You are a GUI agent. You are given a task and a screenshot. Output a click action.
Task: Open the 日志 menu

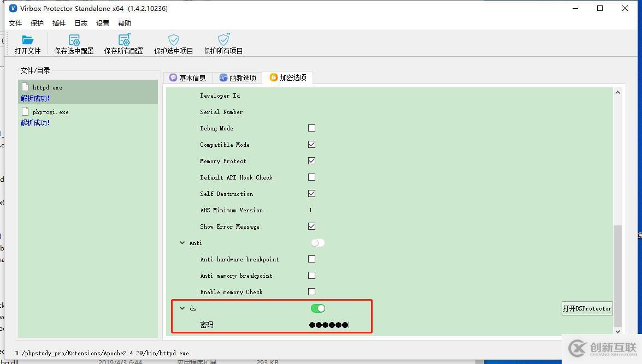[x=81, y=23]
